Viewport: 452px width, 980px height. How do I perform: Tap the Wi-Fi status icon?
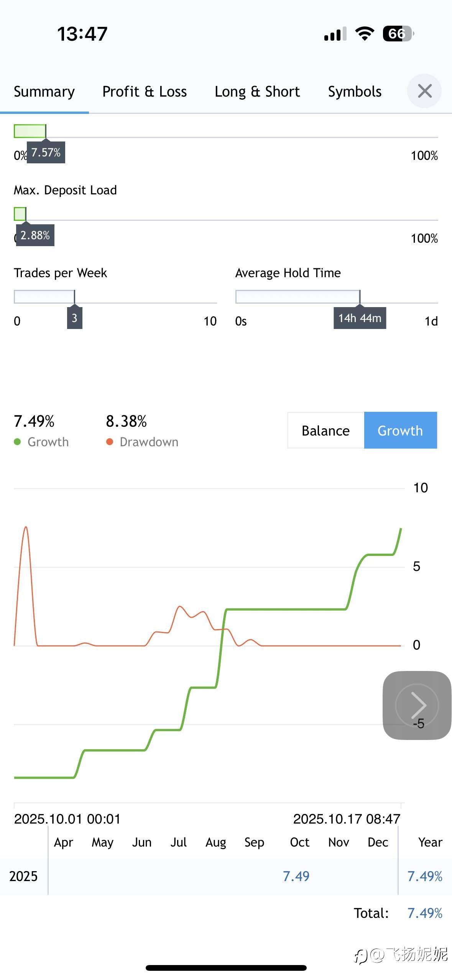click(365, 34)
